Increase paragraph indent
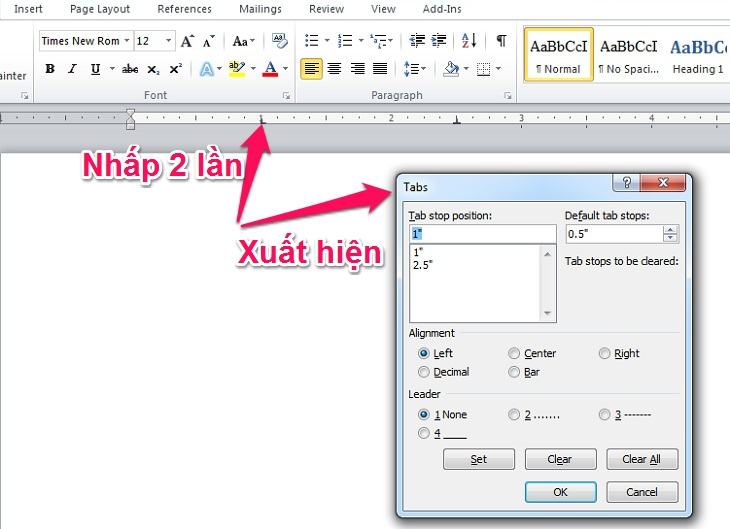This screenshot has width=730, height=529. pos(439,41)
